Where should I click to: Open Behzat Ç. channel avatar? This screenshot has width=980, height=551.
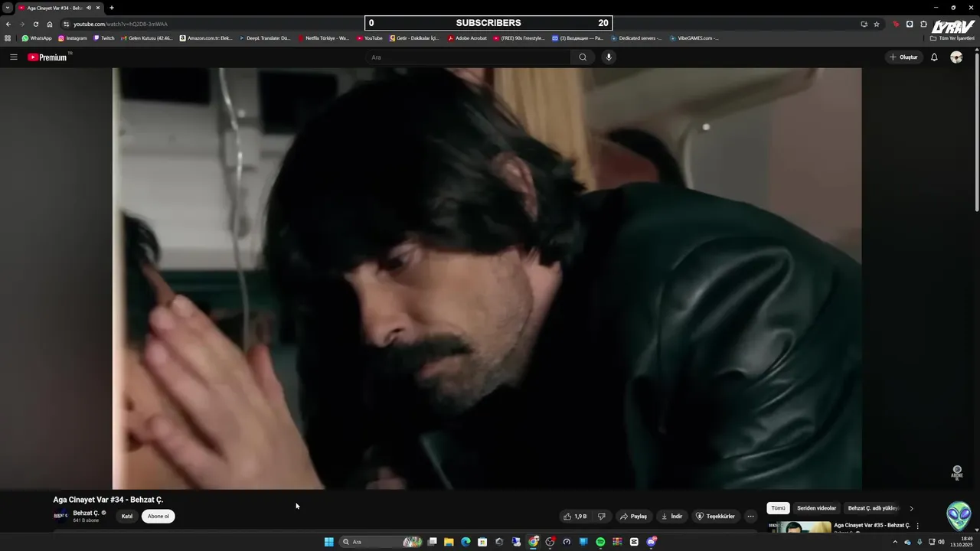click(60, 517)
